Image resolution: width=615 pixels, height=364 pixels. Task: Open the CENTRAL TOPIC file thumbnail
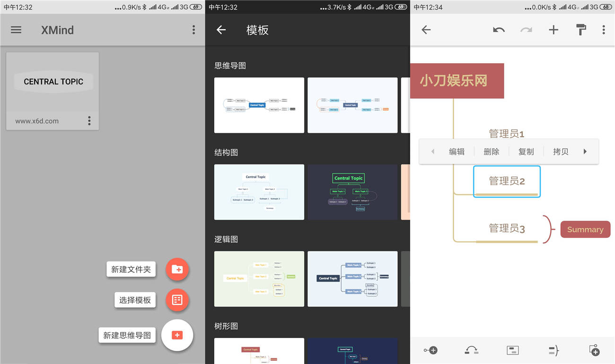[x=53, y=82]
